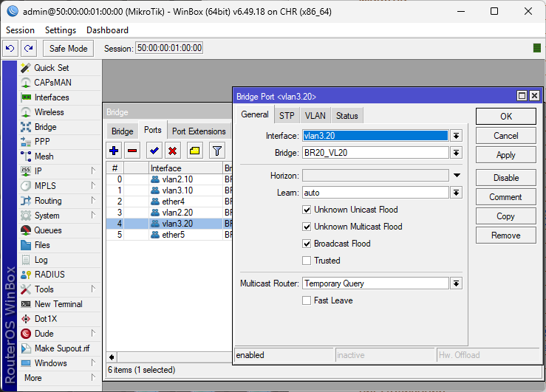The height and width of the screenshot is (392, 546).
Task: Switch to the STP tab
Action: tap(286, 116)
